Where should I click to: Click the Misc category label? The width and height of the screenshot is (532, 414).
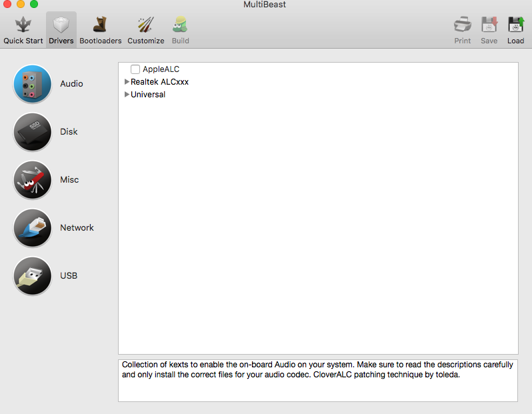[x=69, y=180]
